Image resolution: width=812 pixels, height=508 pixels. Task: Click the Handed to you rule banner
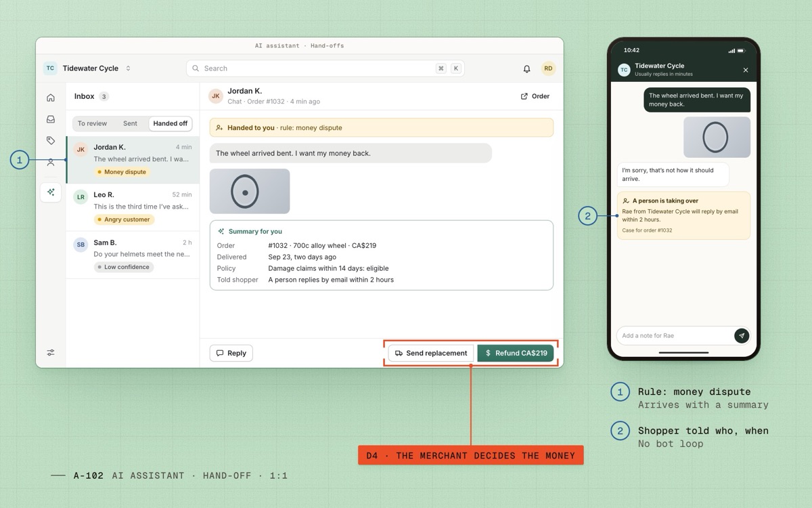pyautogui.click(x=382, y=127)
